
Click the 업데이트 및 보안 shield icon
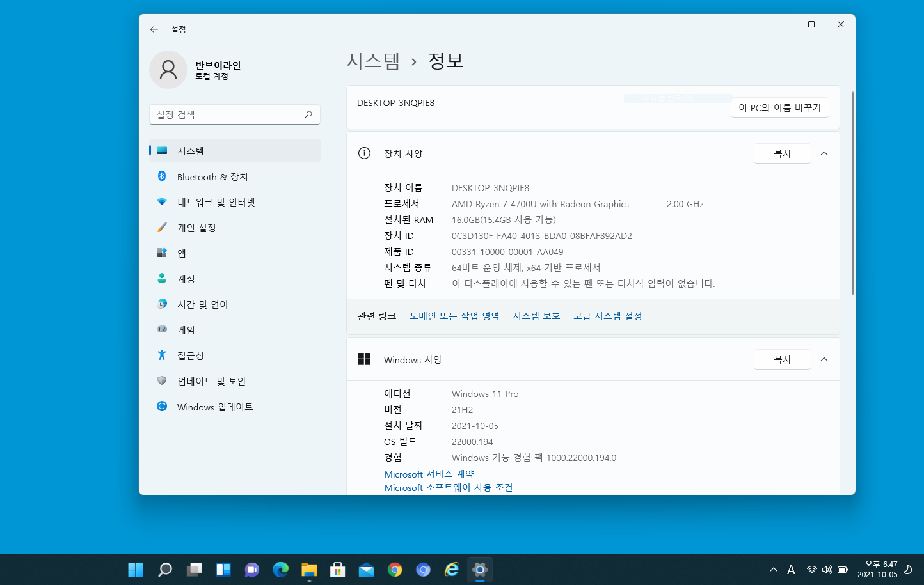point(162,380)
